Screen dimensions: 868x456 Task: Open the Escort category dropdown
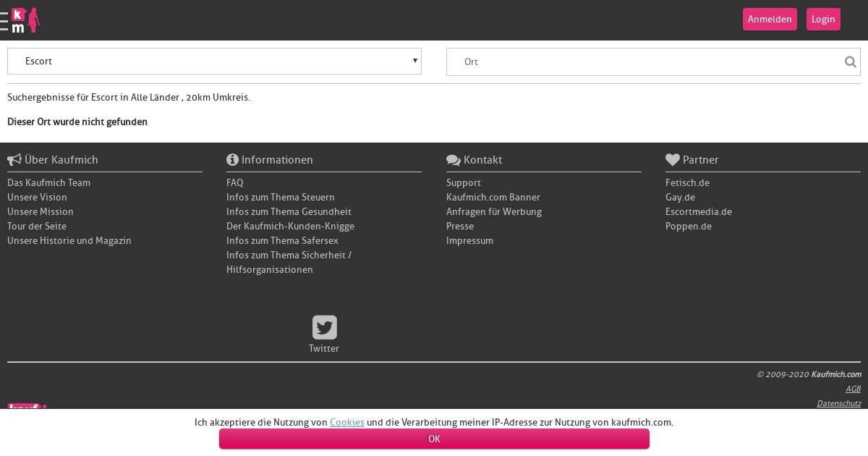pos(214,61)
